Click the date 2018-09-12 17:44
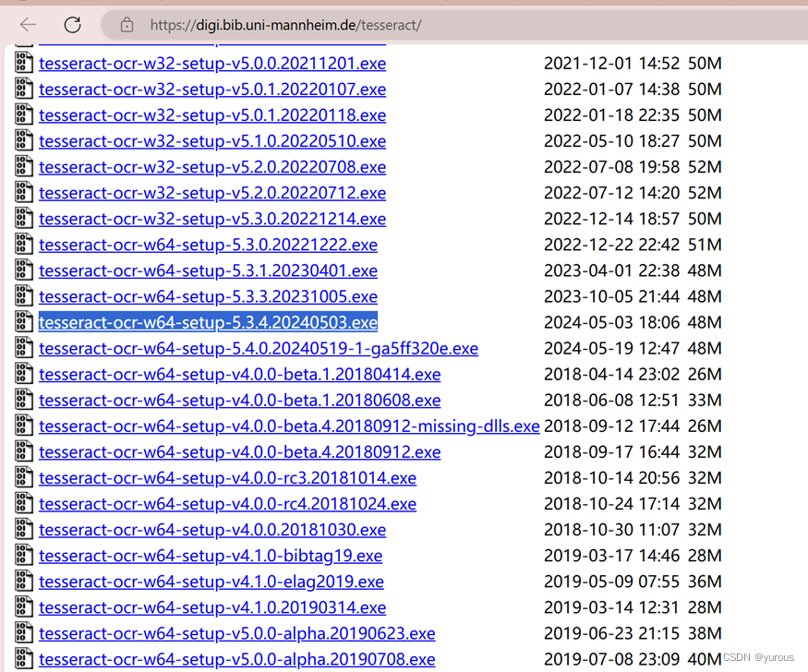 pyautogui.click(x=611, y=426)
